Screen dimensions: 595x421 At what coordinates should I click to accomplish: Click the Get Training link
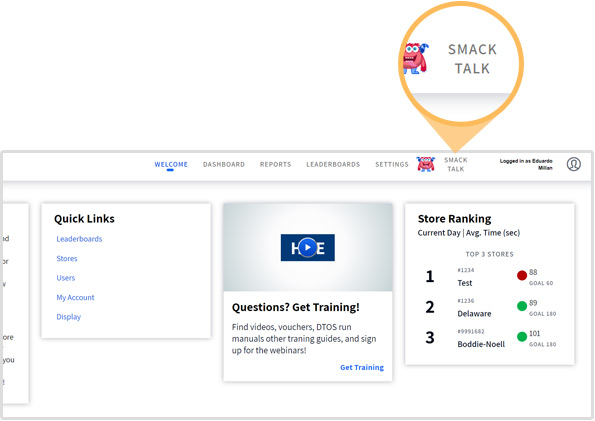pyautogui.click(x=362, y=367)
